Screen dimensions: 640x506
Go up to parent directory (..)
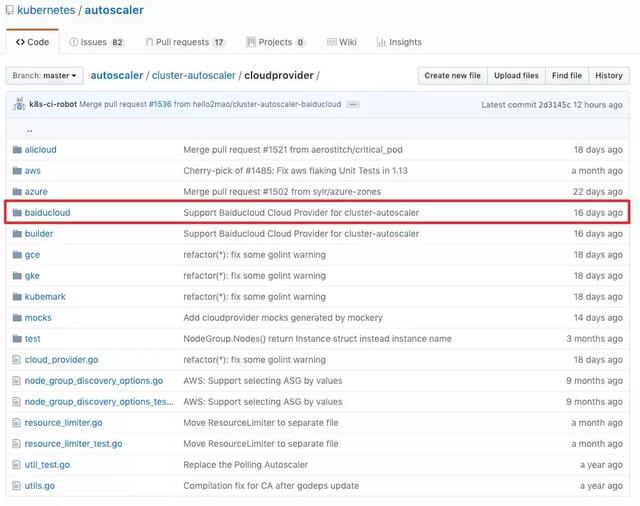tap(29, 130)
